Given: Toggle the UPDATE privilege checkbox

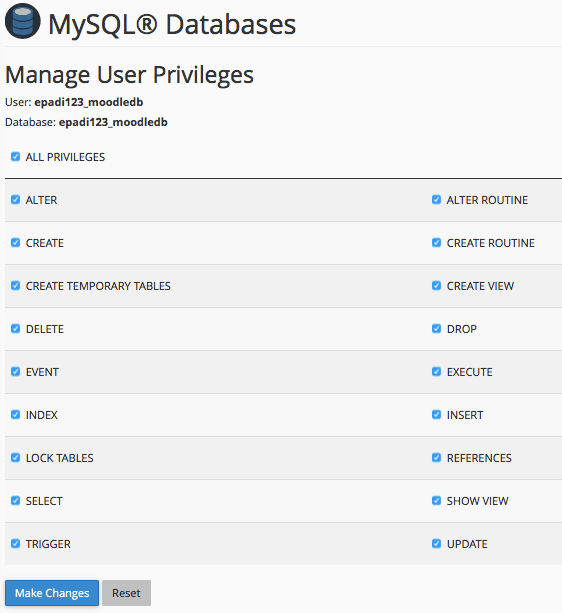Looking at the screenshot, I should (437, 544).
